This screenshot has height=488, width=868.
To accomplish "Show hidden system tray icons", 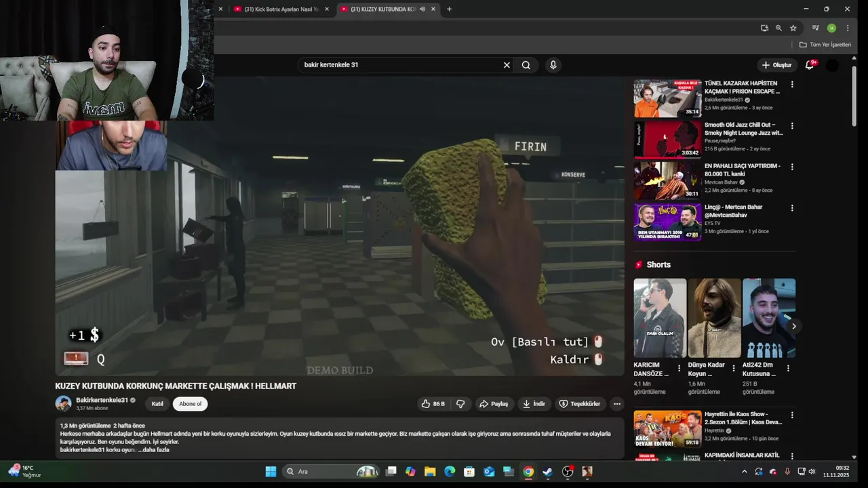I will coord(744,472).
